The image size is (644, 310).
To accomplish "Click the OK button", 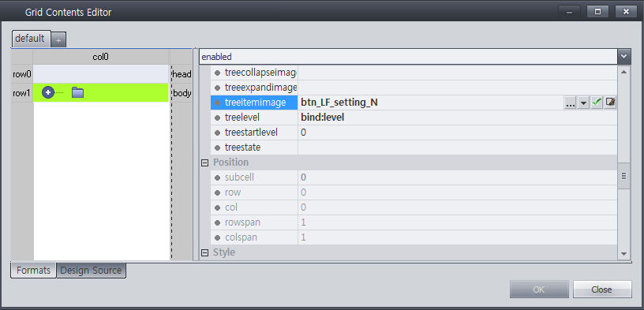I will 539,289.
